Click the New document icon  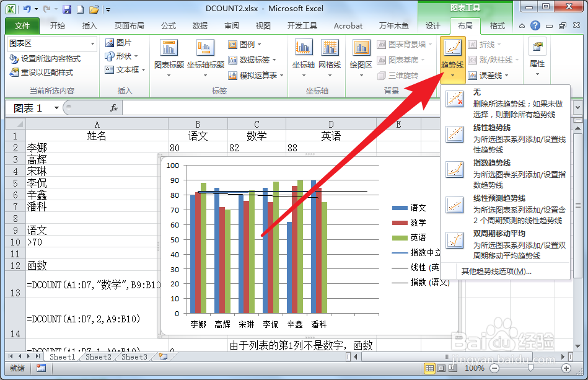81,9
